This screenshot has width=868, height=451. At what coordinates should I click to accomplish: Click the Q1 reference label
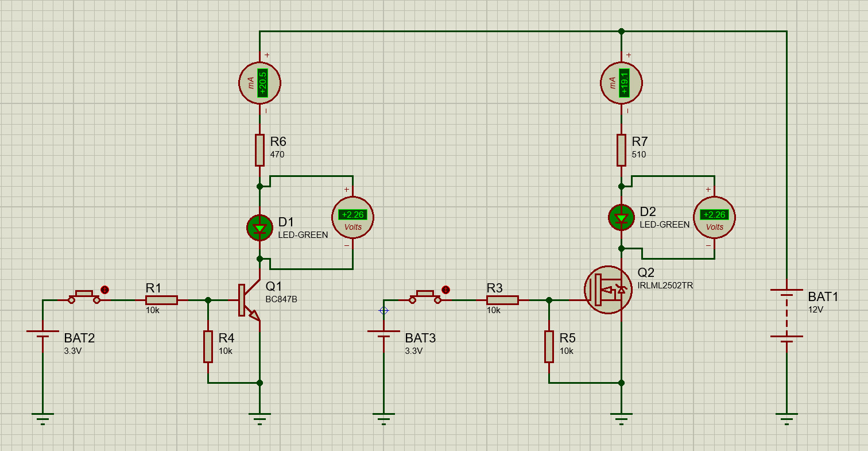[274, 287]
